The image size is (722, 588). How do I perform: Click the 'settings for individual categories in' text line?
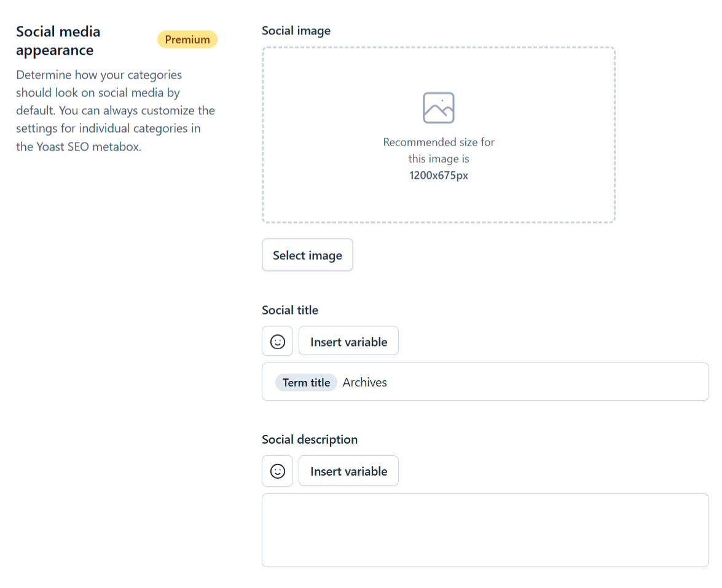[108, 129]
